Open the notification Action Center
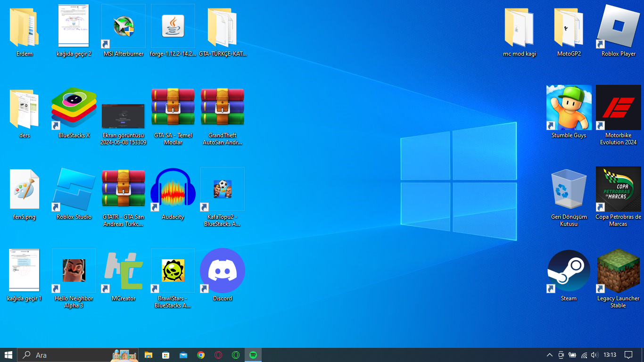644x362 pixels. [628, 355]
